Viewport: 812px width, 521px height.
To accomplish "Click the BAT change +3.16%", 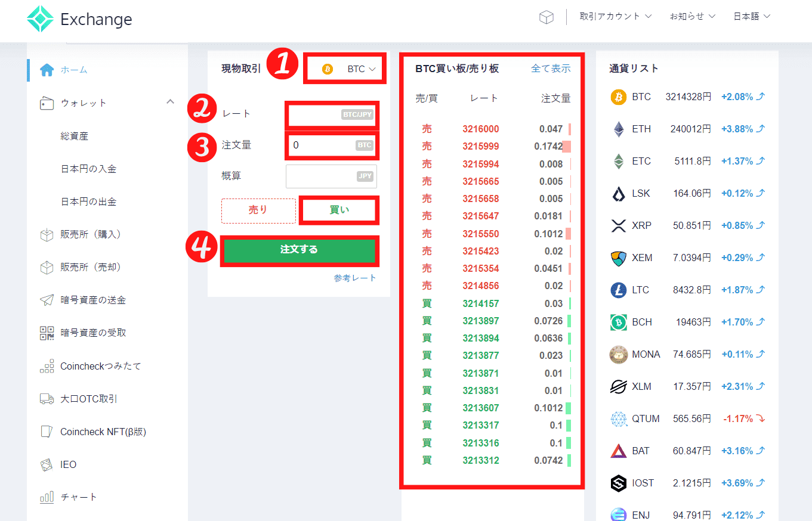I will (737, 451).
